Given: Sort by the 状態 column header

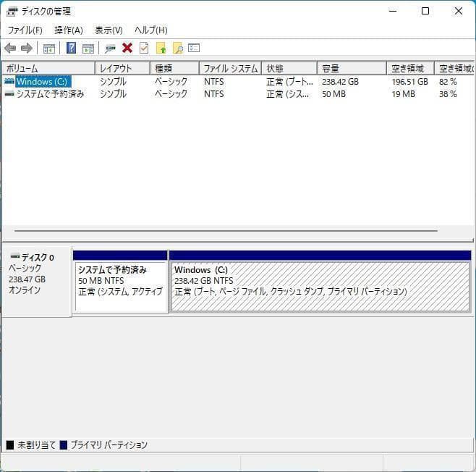Looking at the screenshot, I should click(x=289, y=68).
